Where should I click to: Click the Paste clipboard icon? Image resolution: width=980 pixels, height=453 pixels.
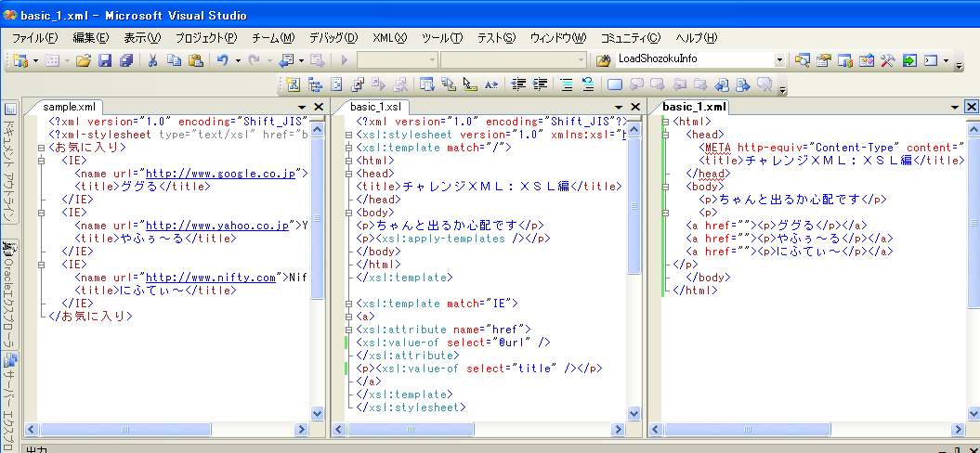pos(196,60)
